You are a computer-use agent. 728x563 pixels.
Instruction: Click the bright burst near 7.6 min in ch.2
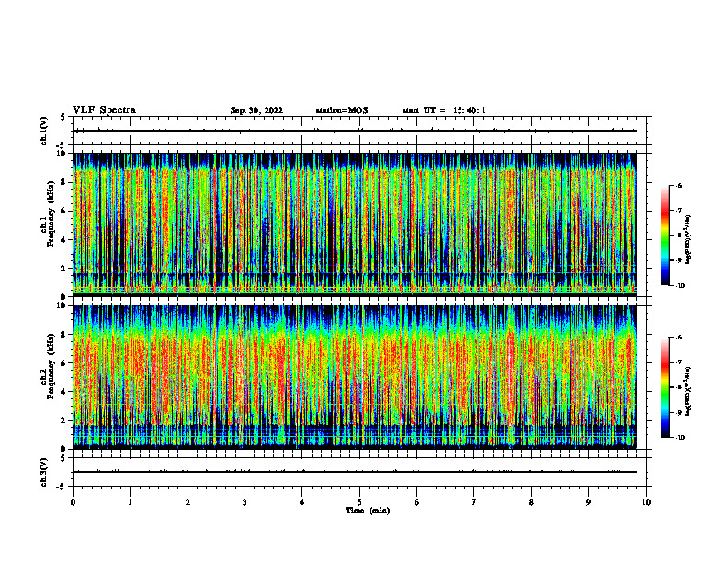pos(511,376)
